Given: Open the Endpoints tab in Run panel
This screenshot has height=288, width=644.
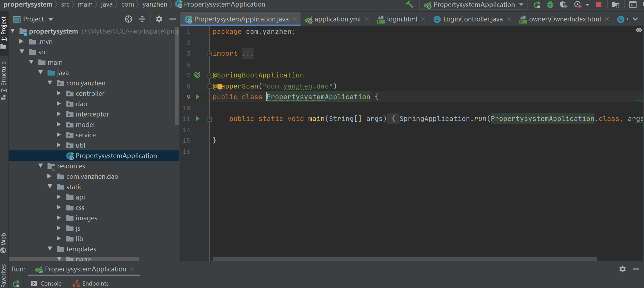Looking at the screenshot, I should pos(91,284).
